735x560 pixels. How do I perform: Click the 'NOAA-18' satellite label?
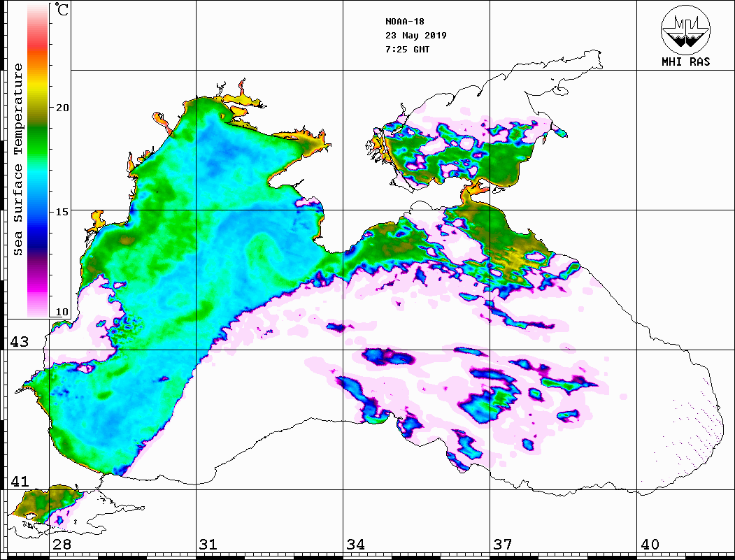pyautogui.click(x=404, y=22)
